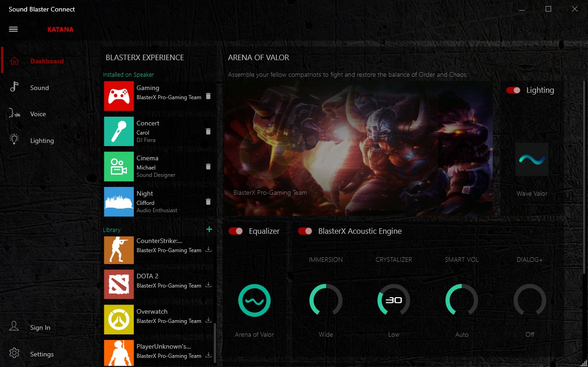Click "DJ Fiera" under Concert
The width and height of the screenshot is (588, 367).
tap(146, 140)
